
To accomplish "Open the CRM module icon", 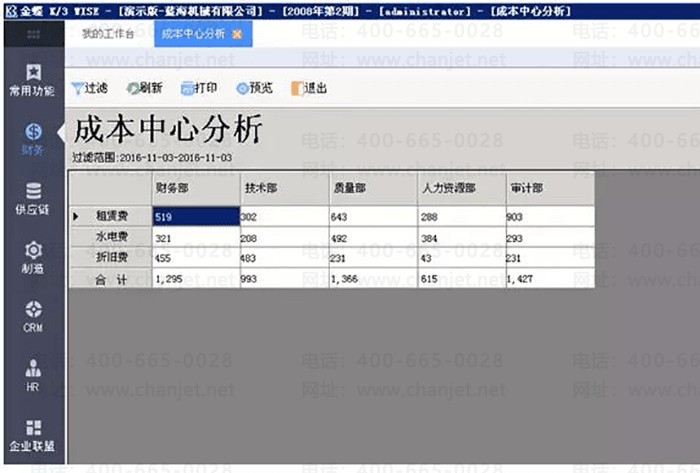I will pos(33,316).
